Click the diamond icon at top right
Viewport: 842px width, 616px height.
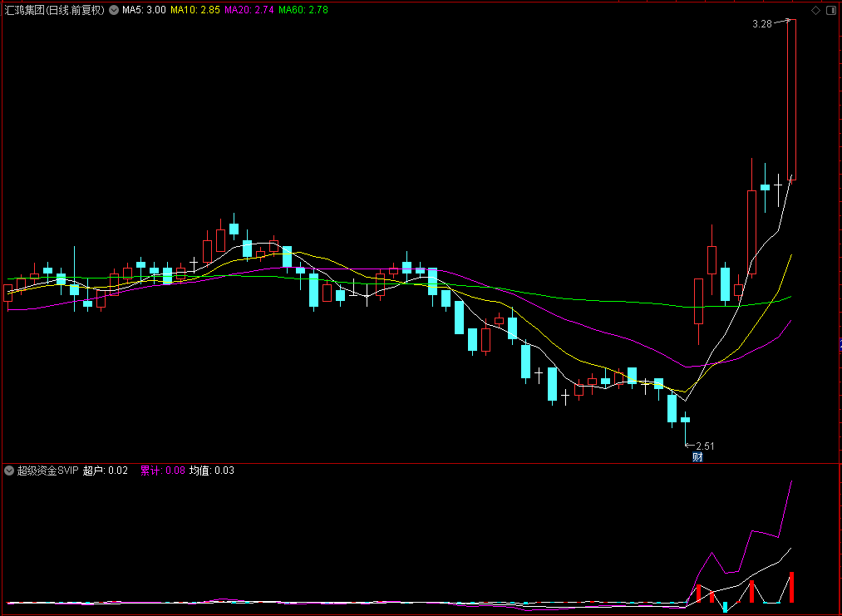(x=815, y=10)
